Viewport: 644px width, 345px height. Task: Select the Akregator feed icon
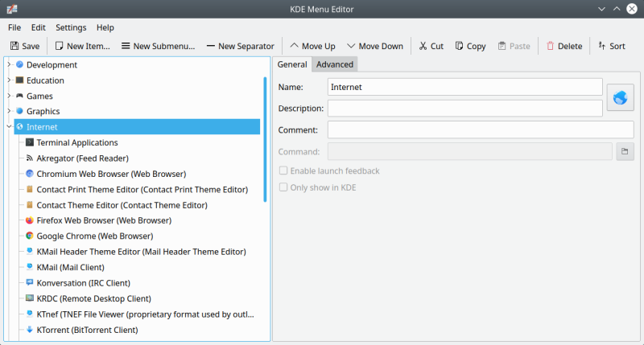[x=30, y=158]
